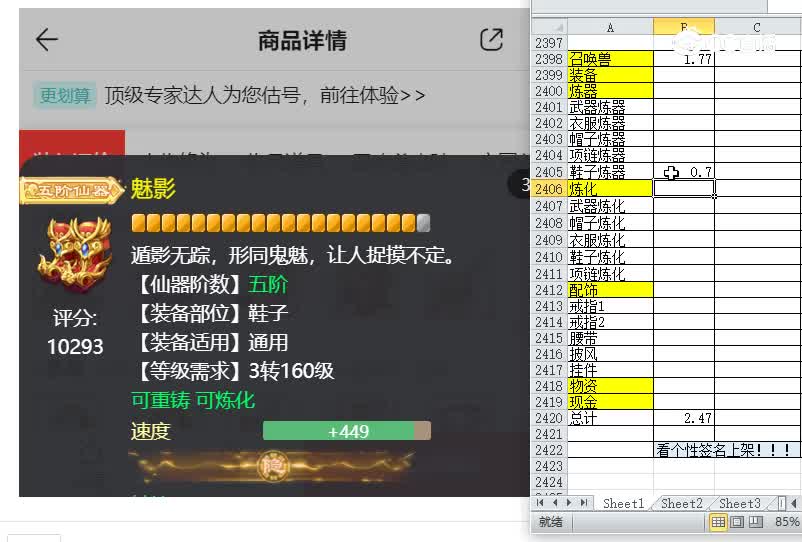This screenshot has width=802, height=542.
Task: Select the 鞋子炼器 cell
Action: [x=610, y=171]
